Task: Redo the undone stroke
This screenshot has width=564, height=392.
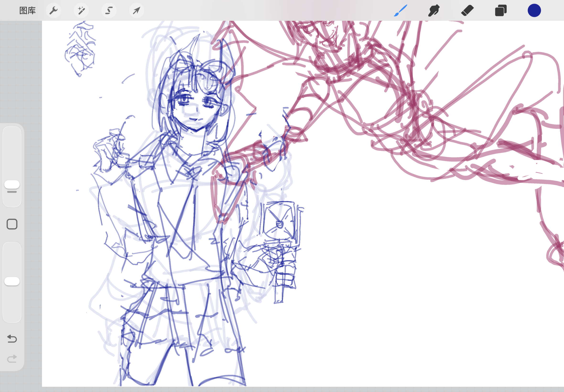Action: point(12,359)
